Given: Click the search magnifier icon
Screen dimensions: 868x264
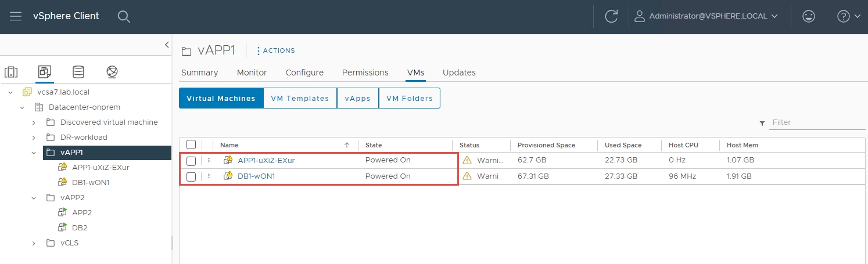Looking at the screenshot, I should point(124,16).
